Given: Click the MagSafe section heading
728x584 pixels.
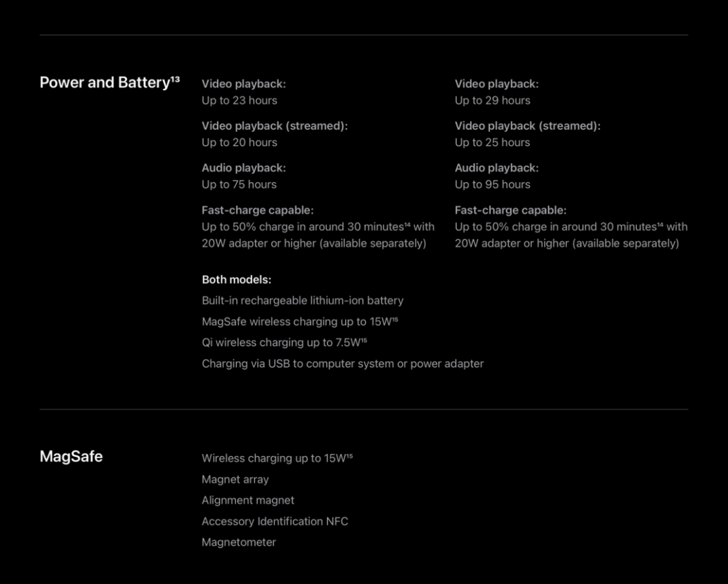Looking at the screenshot, I should tap(71, 456).
